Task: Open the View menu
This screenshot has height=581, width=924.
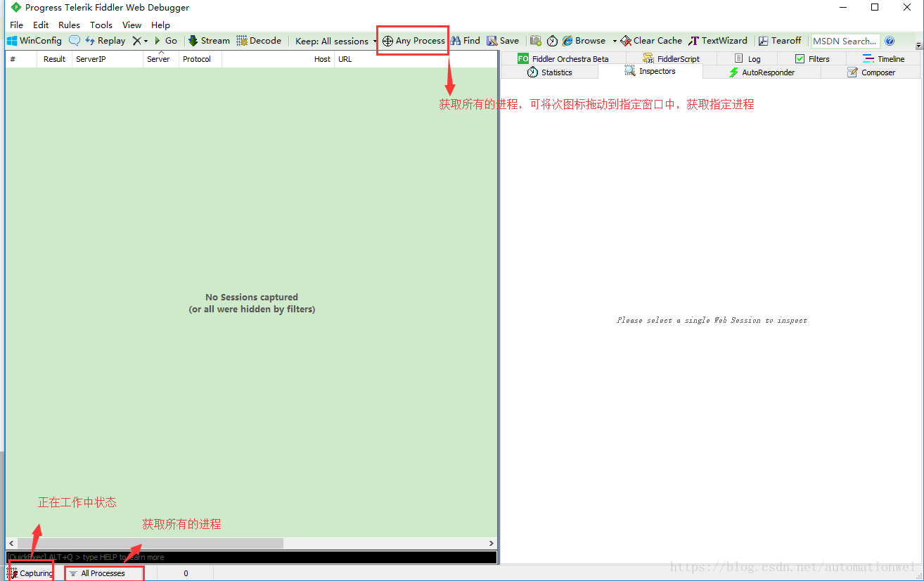Action: pos(131,25)
